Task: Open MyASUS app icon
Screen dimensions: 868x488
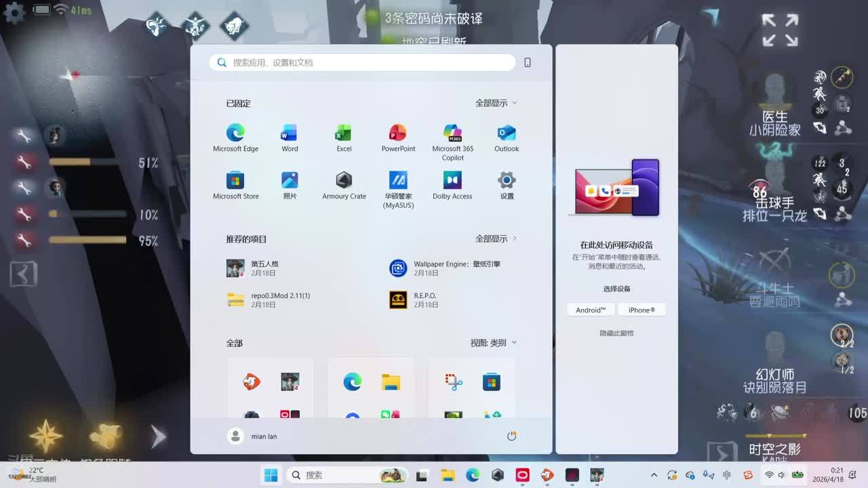Action: [398, 181]
